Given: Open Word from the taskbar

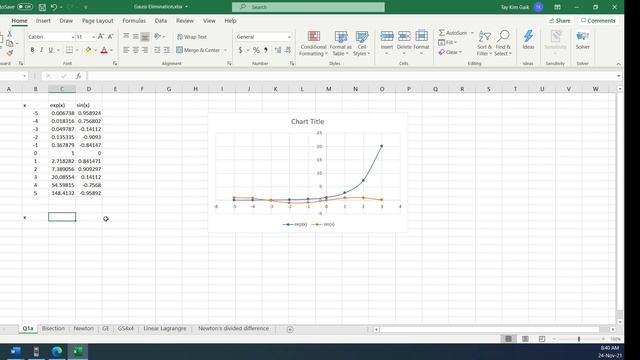Looking at the screenshot, I should pos(16,351).
